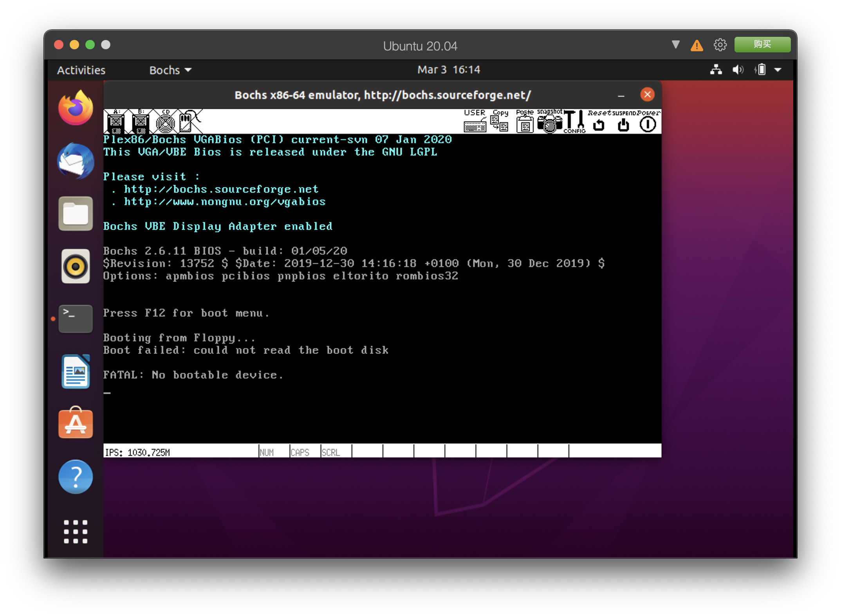This screenshot has height=616, width=841.
Task: Expand the VM titlebar dropdown arrow
Action: point(675,45)
